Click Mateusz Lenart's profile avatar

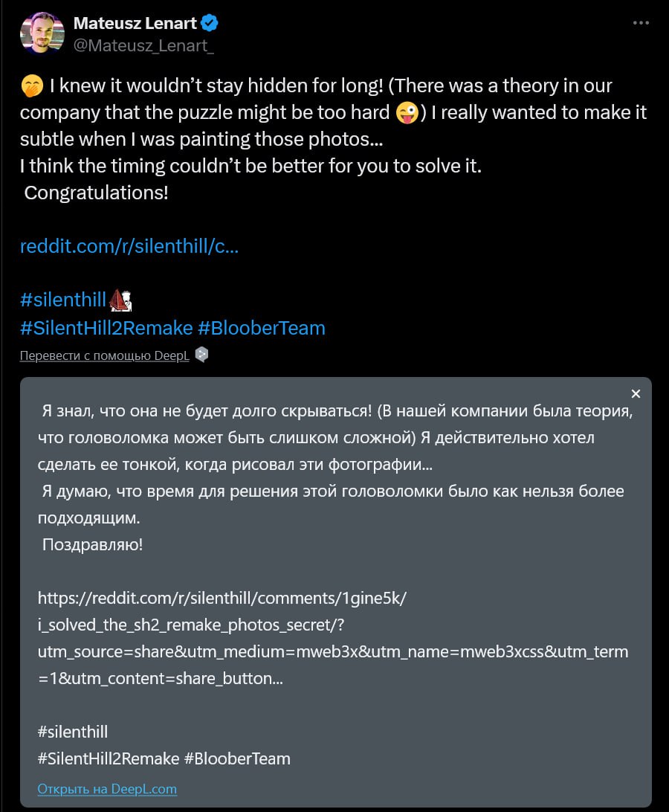[x=42, y=33]
